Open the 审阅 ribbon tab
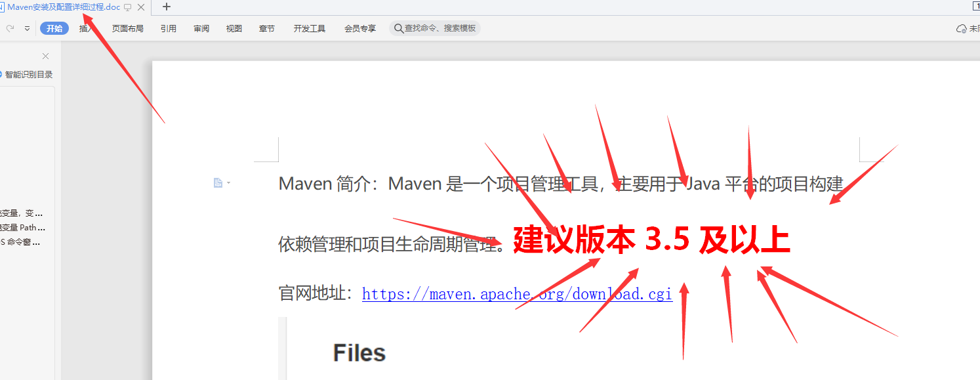Viewport: 980px width, 380px height. click(x=201, y=28)
